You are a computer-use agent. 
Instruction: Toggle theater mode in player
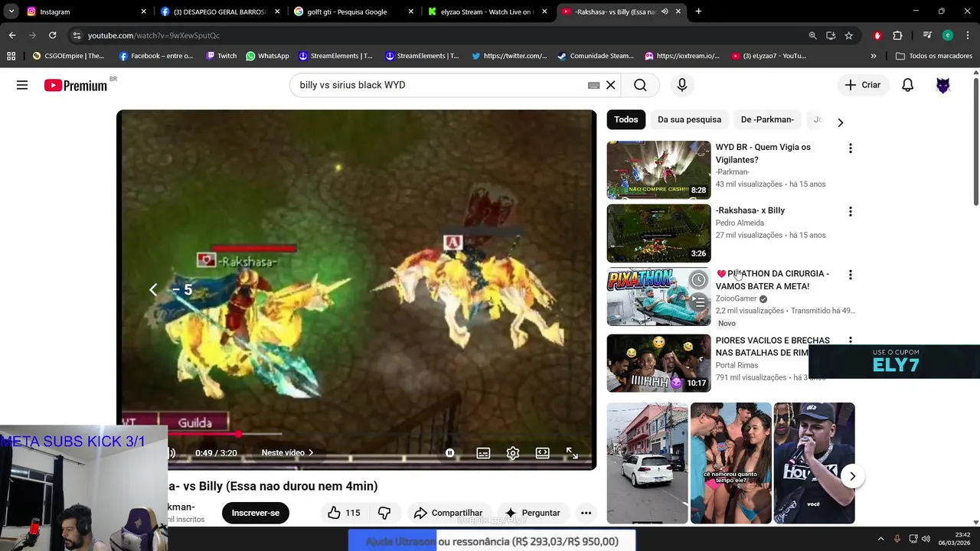pos(542,453)
